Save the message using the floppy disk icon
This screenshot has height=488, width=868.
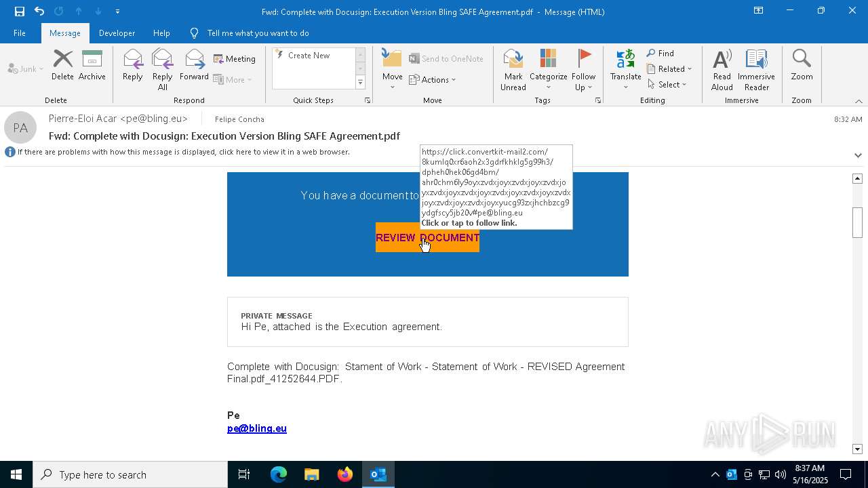click(x=20, y=12)
